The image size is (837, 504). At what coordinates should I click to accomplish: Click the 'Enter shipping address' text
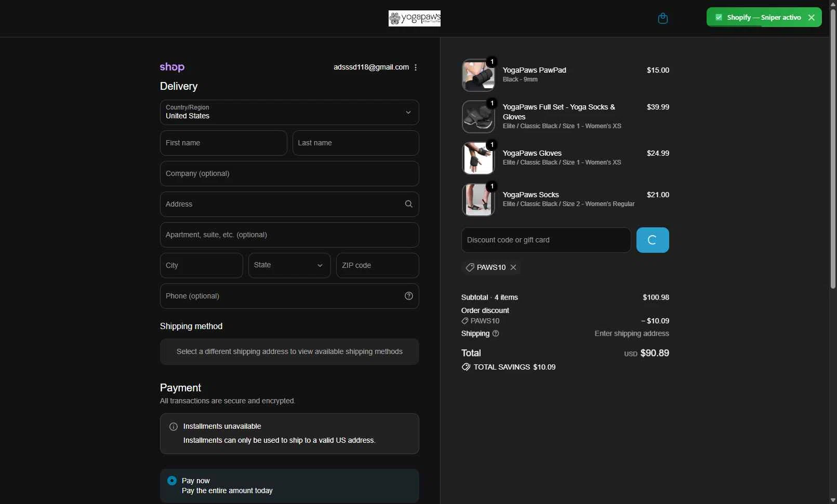632,334
